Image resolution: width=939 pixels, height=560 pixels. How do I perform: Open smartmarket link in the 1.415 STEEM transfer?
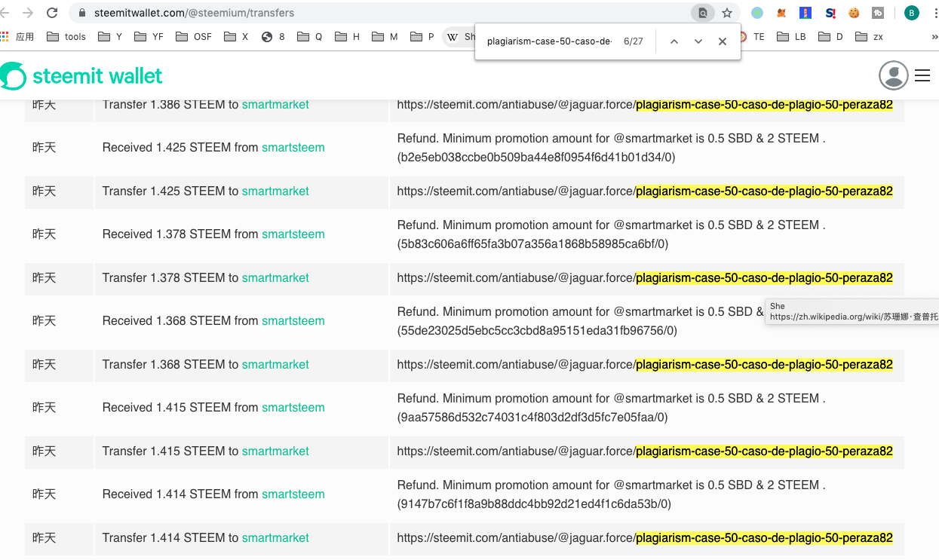click(275, 451)
